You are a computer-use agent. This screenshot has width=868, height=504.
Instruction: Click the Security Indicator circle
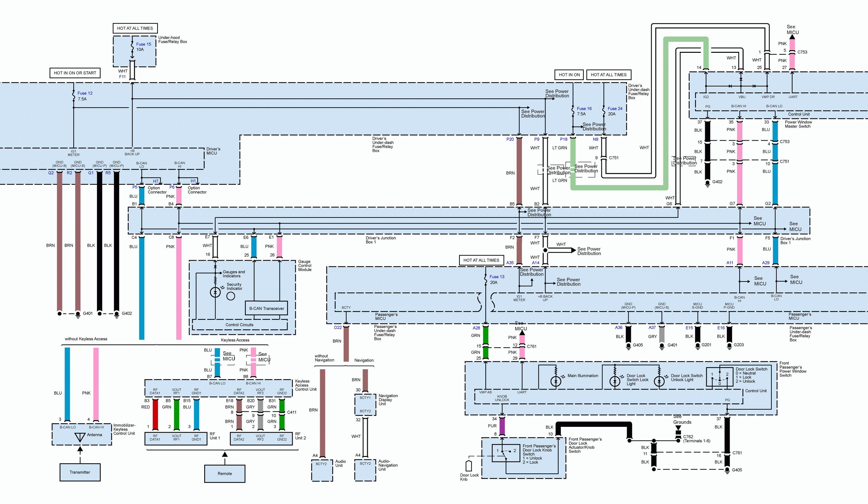click(x=231, y=296)
